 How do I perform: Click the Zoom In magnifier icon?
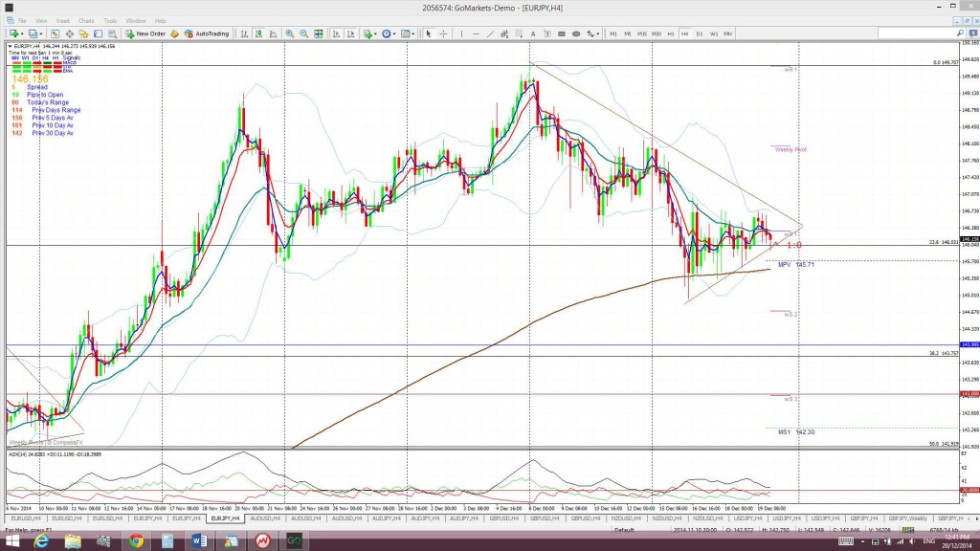(x=289, y=33)
